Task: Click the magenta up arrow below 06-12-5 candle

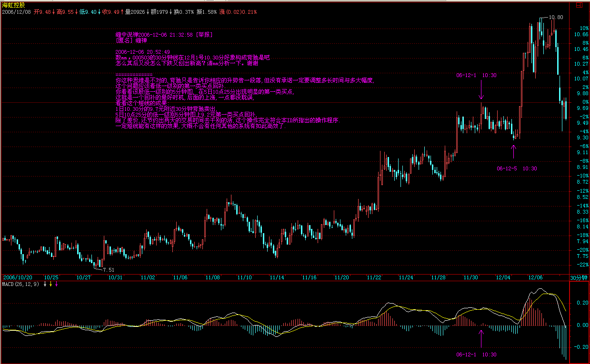Action: [x=513, y=152]
